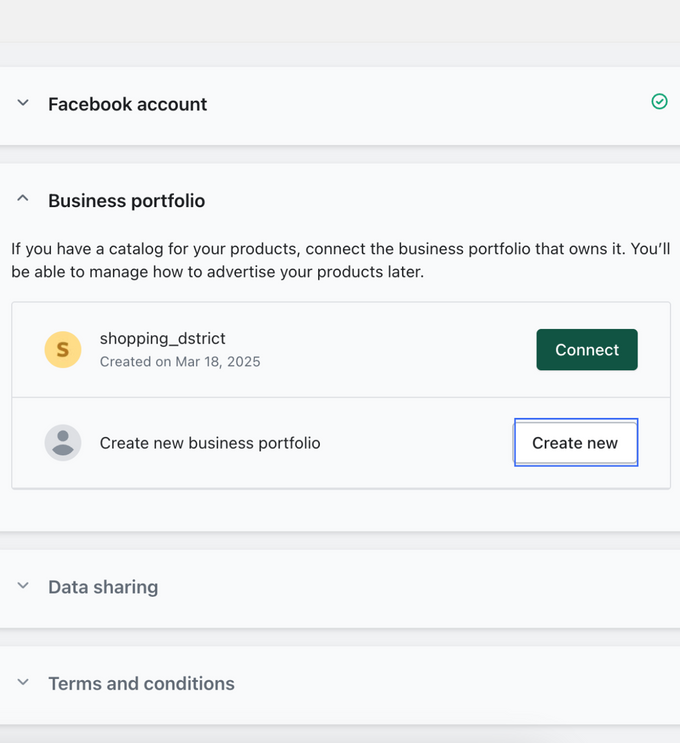680x743 pixels.
Task: Click empty space below the Create new row
Action: (x=340, y=510)
